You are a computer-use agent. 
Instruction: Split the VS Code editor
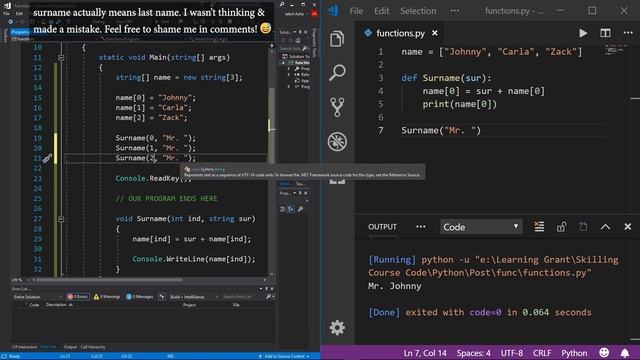pos(605,33)
